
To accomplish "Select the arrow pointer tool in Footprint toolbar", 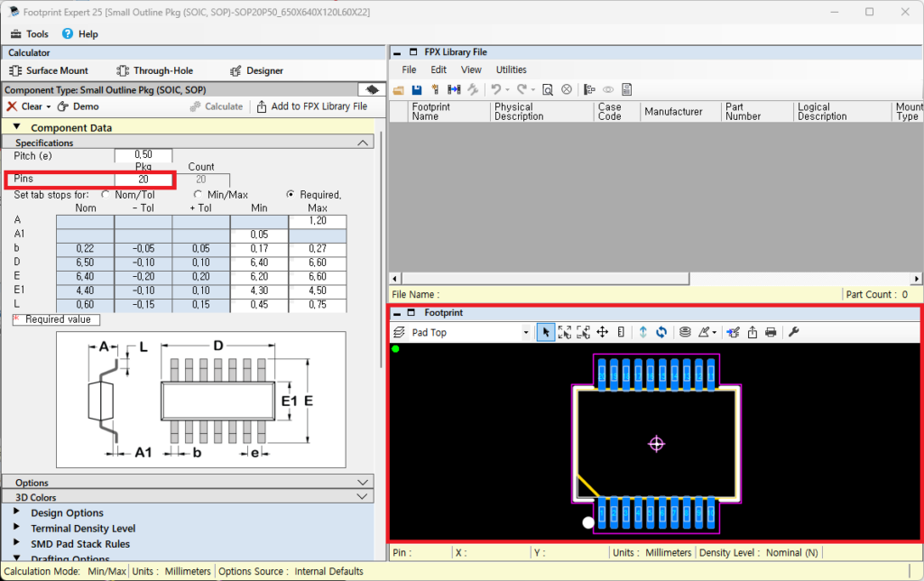I will (x=545, y=332).
